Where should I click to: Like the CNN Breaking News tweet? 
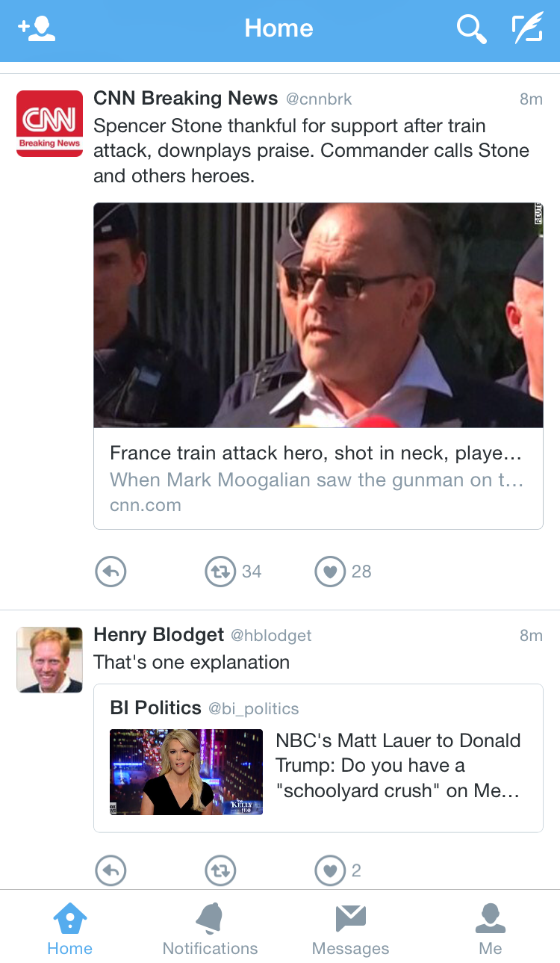[330, 572]
